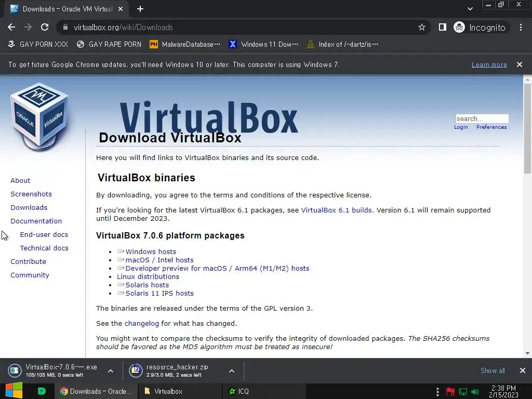Switch to the Virtualbox folder taskbar window
The image size is (532, 399).
[x=180, y=391]
